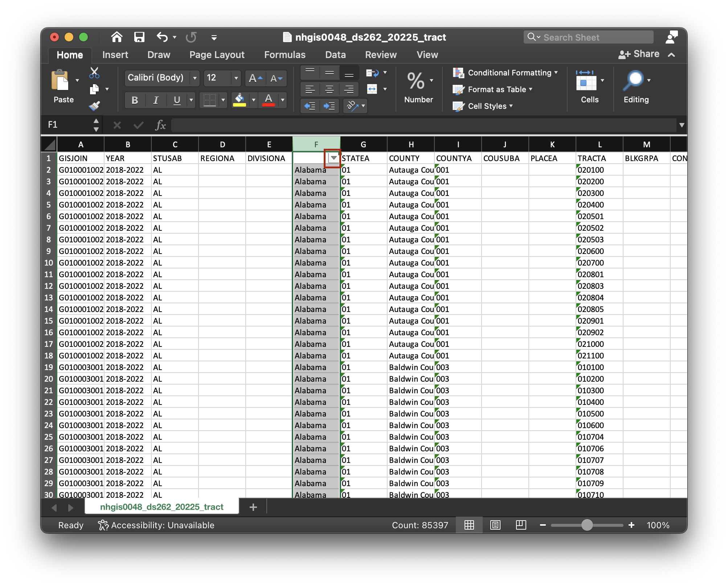Switch to the Insert tab

coord(115,55)
